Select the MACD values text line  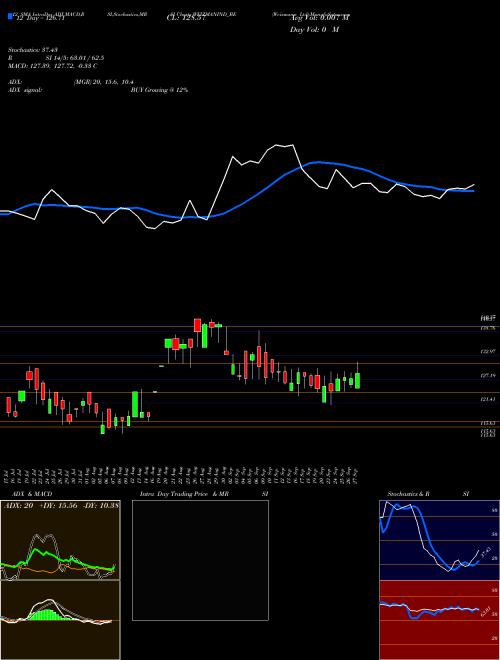click(x=53, y=66)
